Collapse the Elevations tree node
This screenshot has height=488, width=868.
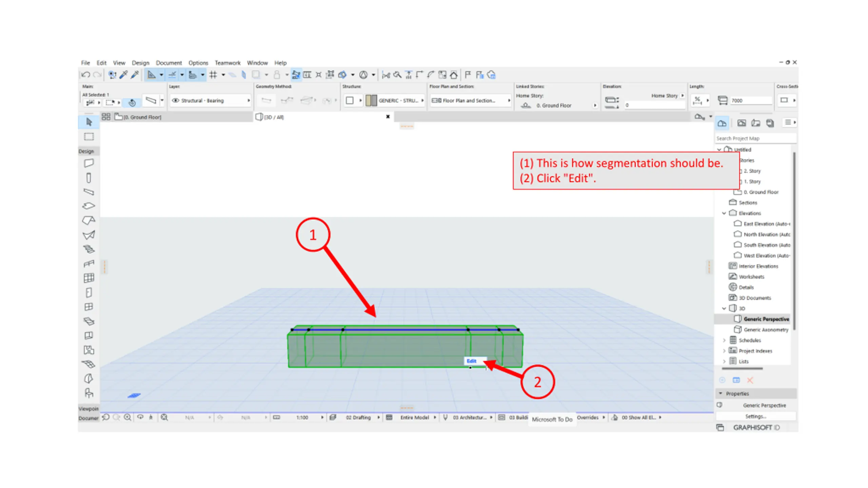[724, 213]
